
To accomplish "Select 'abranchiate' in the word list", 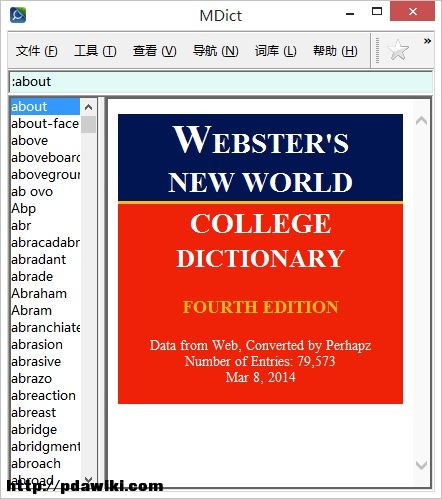I will click(x=45, y=328).
